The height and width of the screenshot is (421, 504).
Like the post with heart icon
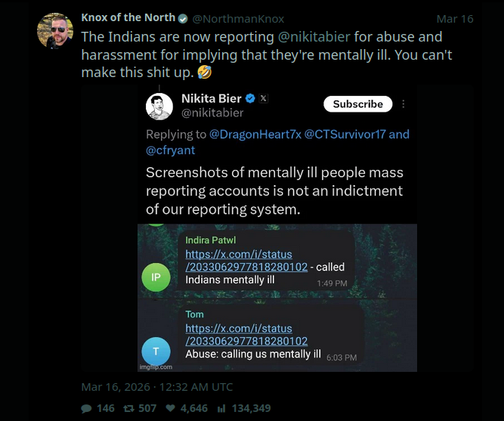[171, 408]
